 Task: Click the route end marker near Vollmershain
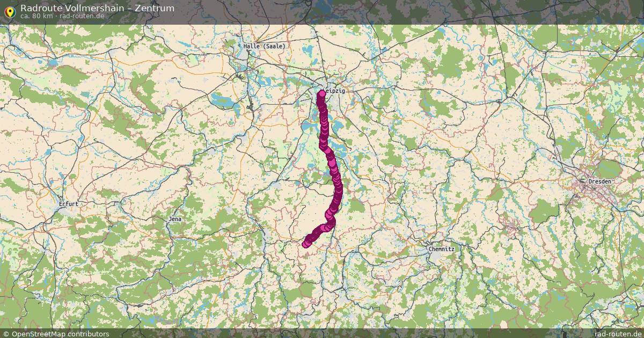306,244
